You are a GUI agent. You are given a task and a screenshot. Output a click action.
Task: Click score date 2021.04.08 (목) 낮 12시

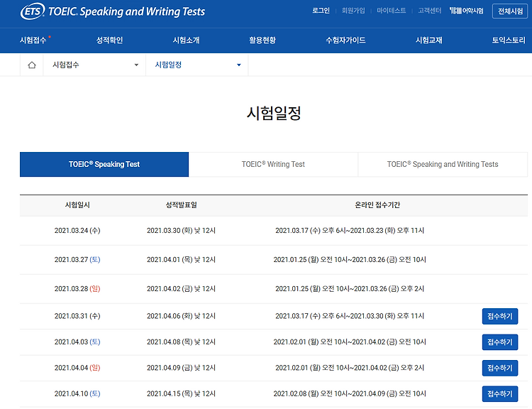click(x=181, y=342)
